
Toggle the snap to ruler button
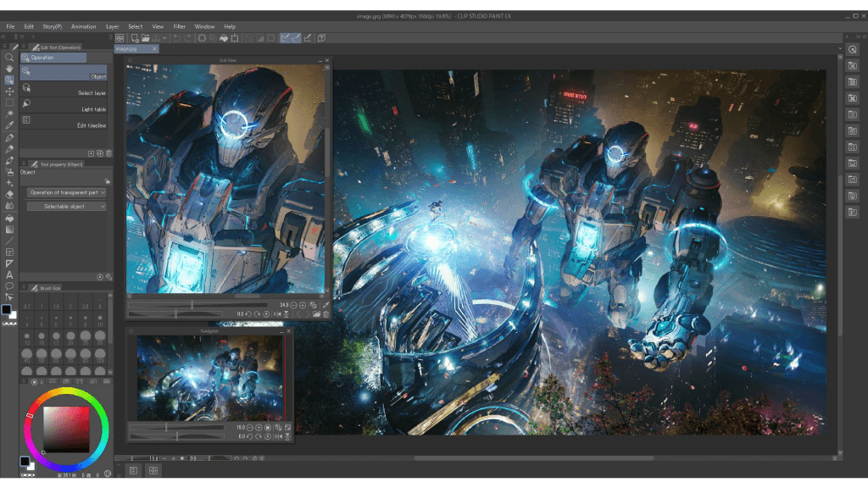coord(286,38)
